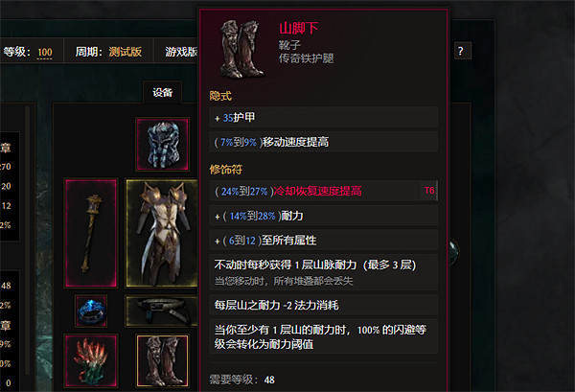Click the boots equipment slot
The image size is (575, 392).
point(163,360)
